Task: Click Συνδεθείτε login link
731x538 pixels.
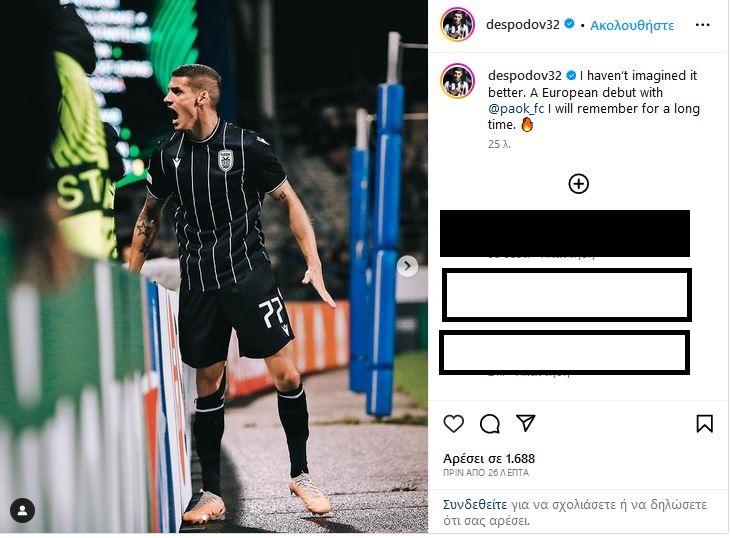Action: pos(475,504)
